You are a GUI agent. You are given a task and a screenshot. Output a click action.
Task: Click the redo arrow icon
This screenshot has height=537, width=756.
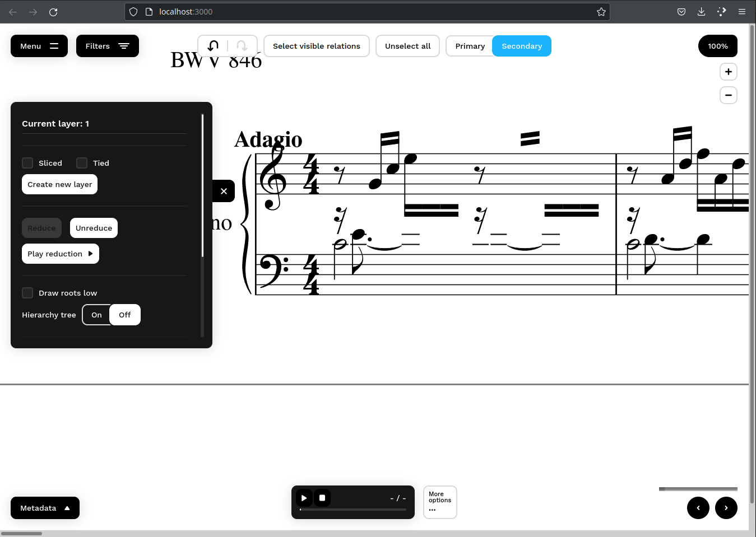tap(242, 46)
